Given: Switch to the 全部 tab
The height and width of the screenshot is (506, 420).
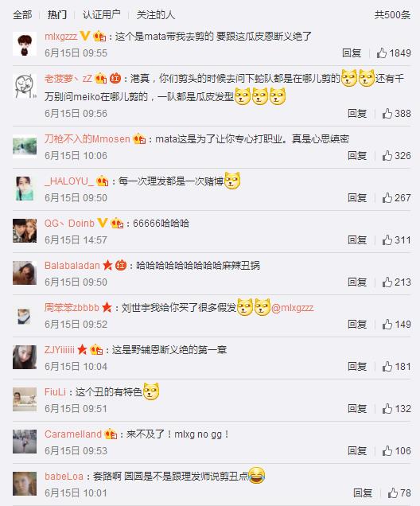Looking at the screenshot, I should (22, 15).
